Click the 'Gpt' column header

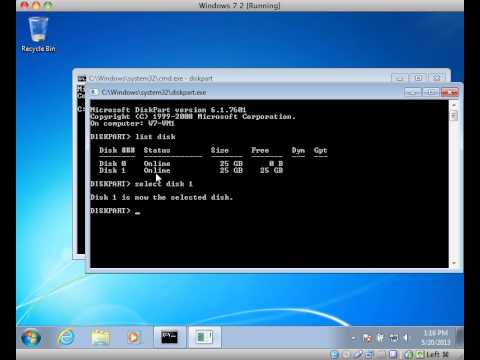coord(320,151)
